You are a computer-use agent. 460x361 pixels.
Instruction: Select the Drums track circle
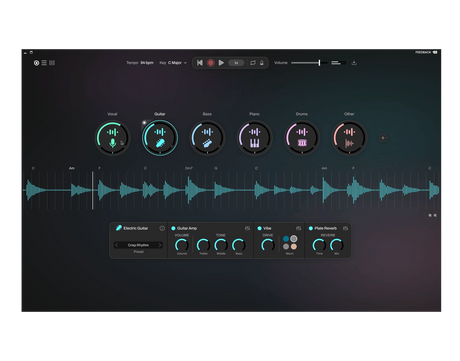[302, 138]
